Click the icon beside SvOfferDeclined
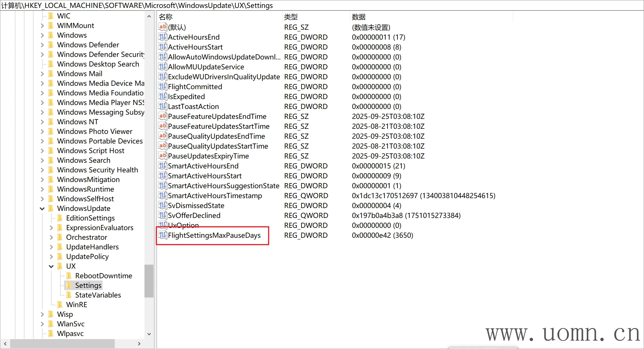The width and height of the screenshot is (644, 349). [163, 215]
